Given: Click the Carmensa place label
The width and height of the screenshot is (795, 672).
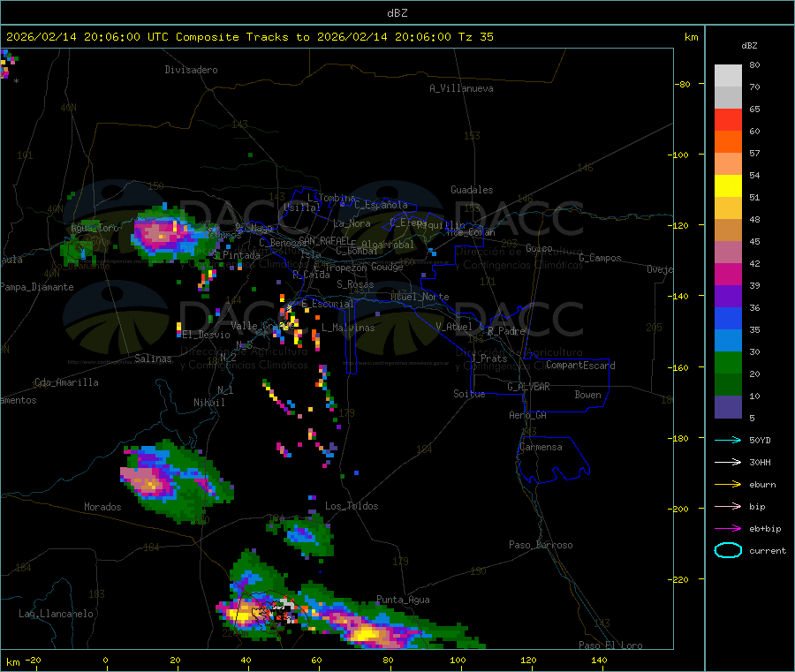Looking at the screenshot, I should click(x=541, y=447).
